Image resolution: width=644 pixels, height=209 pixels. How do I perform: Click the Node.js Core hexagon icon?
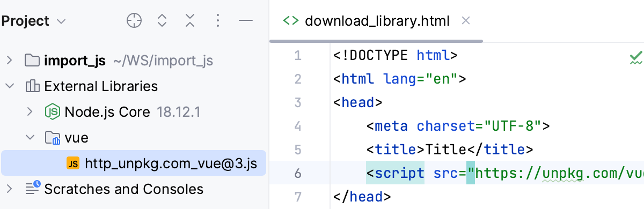point(52,112)
